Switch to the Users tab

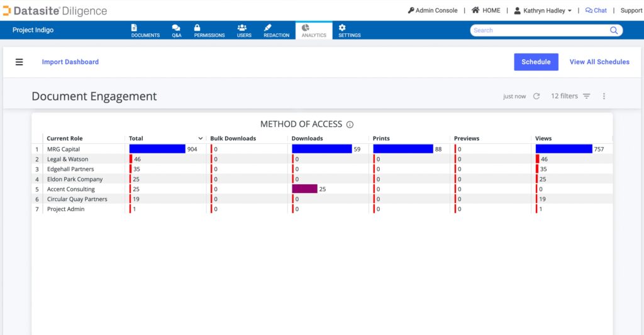[x=244, y=31]
